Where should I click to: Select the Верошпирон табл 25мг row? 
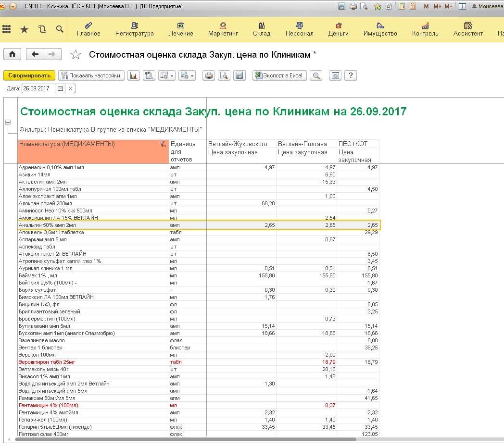[x=198, y=362]
